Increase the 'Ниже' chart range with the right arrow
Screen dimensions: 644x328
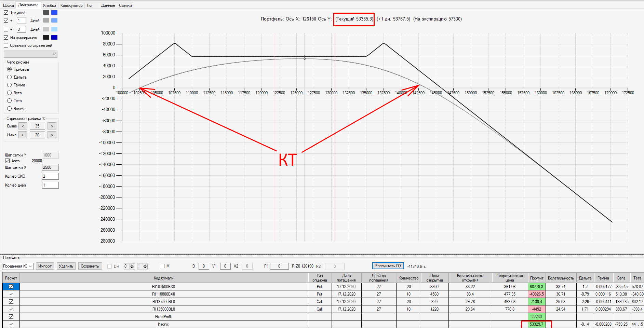pos(52,135)
